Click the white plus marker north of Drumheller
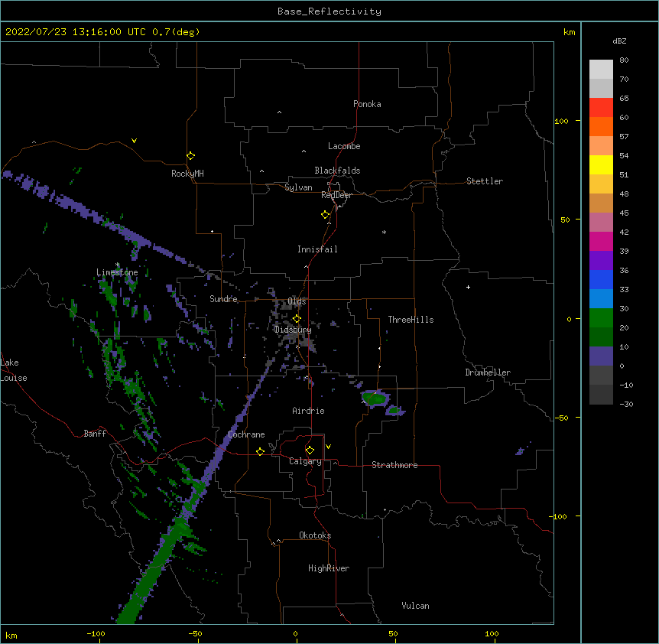 pyautogui.click(x=468, y=287)
